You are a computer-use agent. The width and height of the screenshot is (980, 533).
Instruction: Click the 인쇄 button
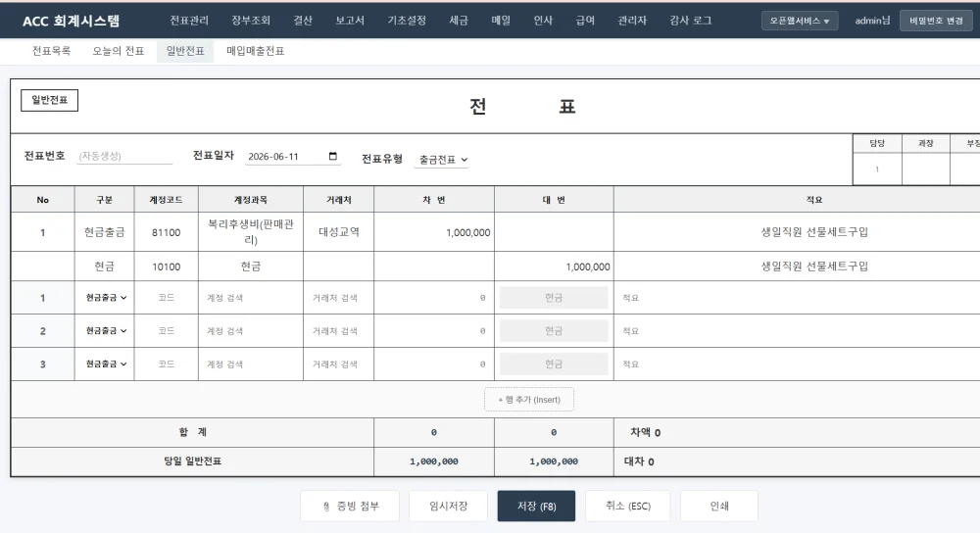[718, 507]
